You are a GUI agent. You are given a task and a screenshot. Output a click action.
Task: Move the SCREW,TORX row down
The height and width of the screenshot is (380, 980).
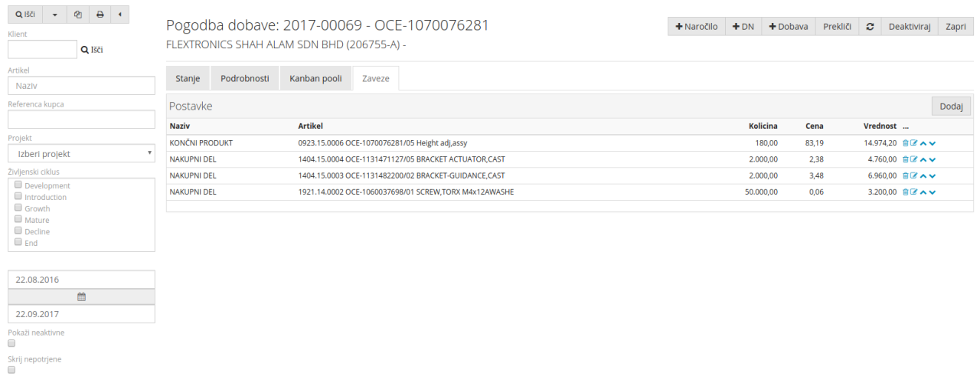tap(933, 192)
